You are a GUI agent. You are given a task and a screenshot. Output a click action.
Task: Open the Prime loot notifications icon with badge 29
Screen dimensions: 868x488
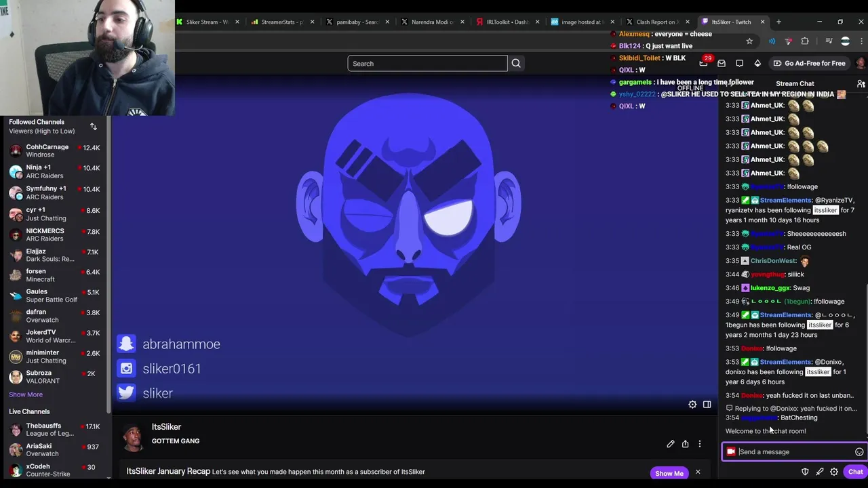tap(704, 63)
